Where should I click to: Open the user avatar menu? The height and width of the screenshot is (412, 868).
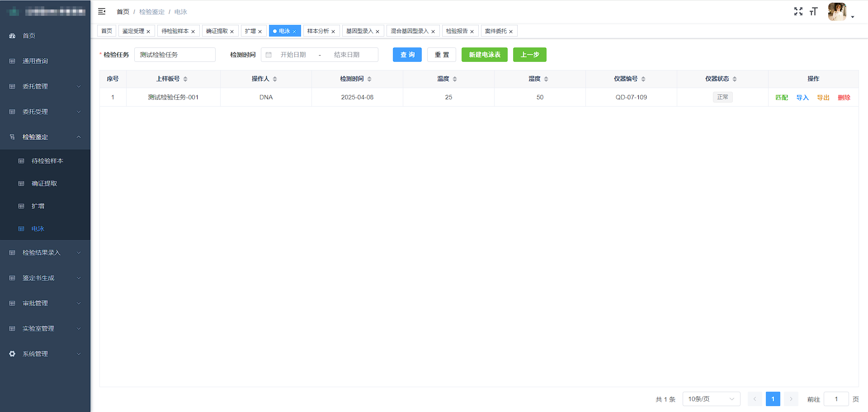tap(837, 12)
